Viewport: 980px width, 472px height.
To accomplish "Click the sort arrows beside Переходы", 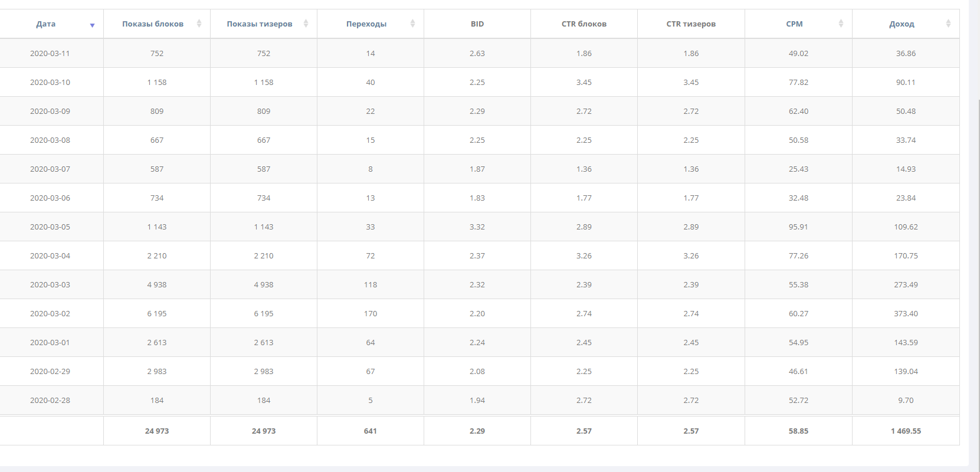I will 412,24.
